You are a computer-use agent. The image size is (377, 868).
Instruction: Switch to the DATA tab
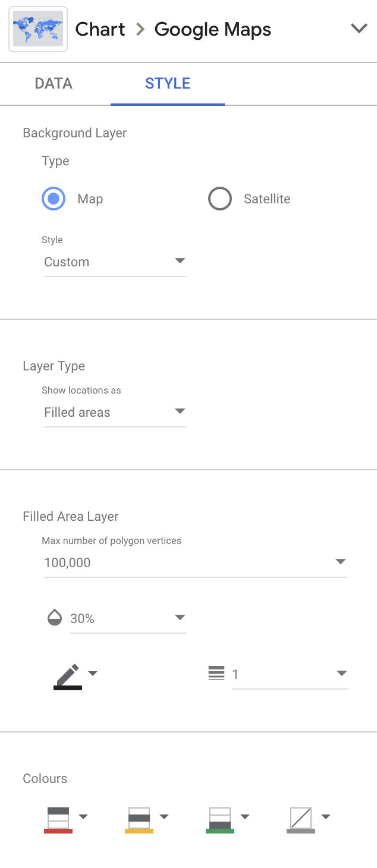pos(54,83)
